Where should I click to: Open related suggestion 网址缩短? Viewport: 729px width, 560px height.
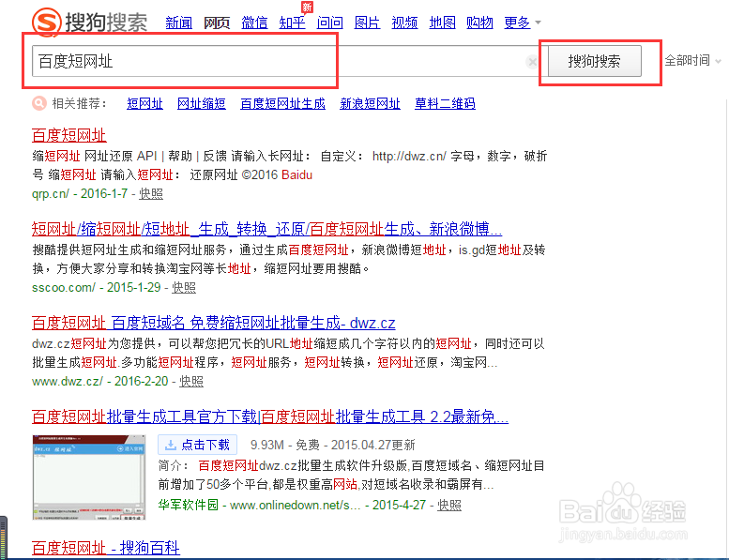[x=202, y=103]
